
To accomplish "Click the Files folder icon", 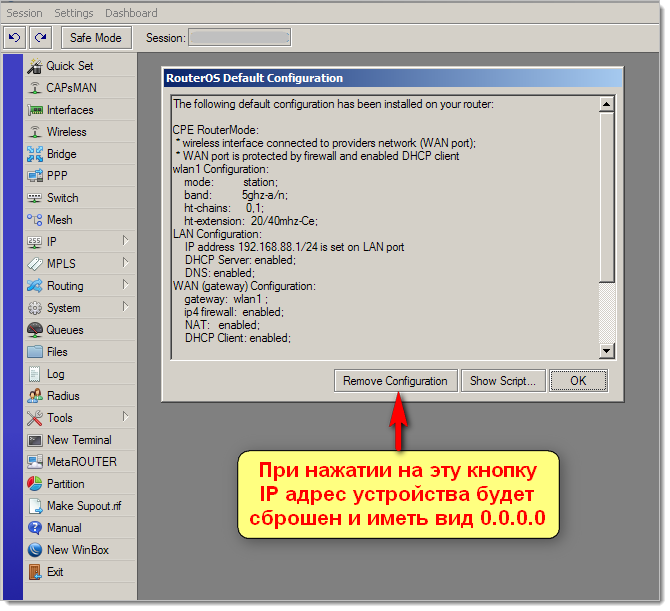I will pos(35,352).
